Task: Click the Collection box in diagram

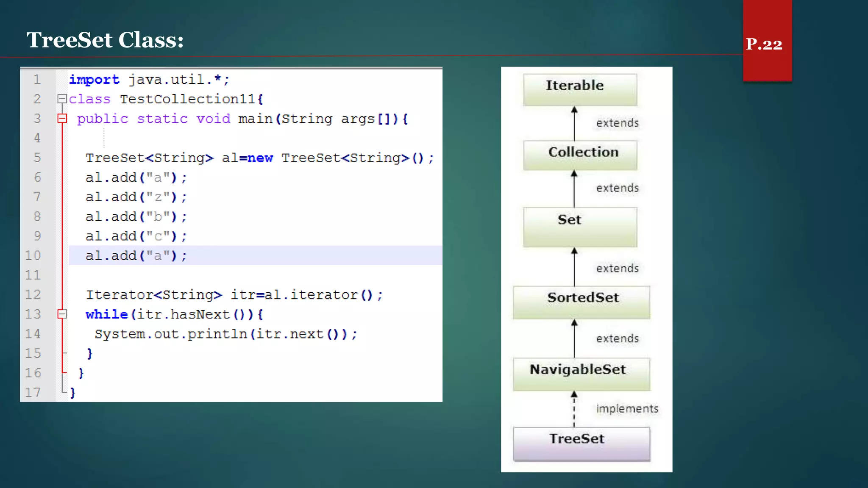Action: pyautogui.click(x=580, y=155)
